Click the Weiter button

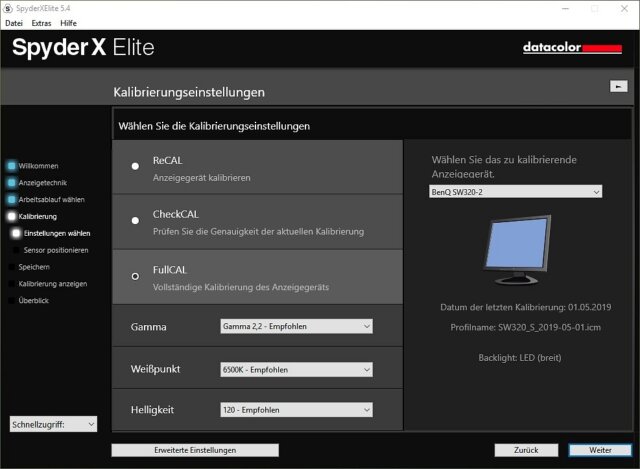click(x=600, y=450)
